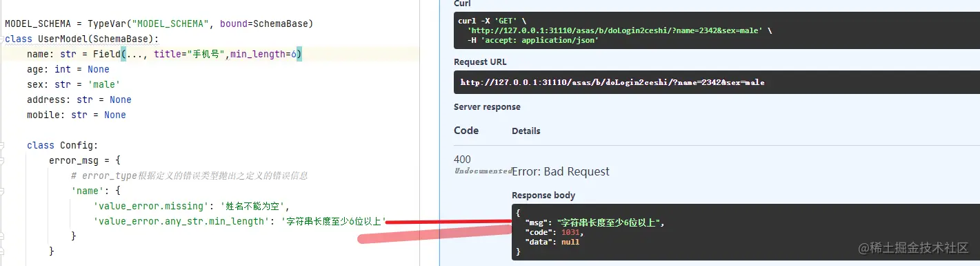Click the 'class Config:' line

[x=63, y=145]
